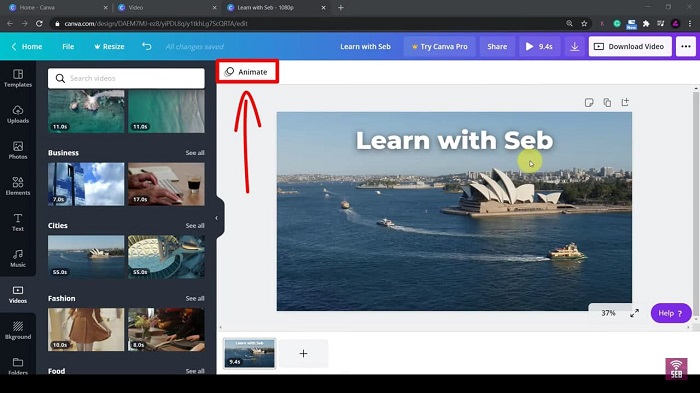Open the Music panel
Image resolution: width=700 pixels, height=393 pixels.
[x=18, y=259]
